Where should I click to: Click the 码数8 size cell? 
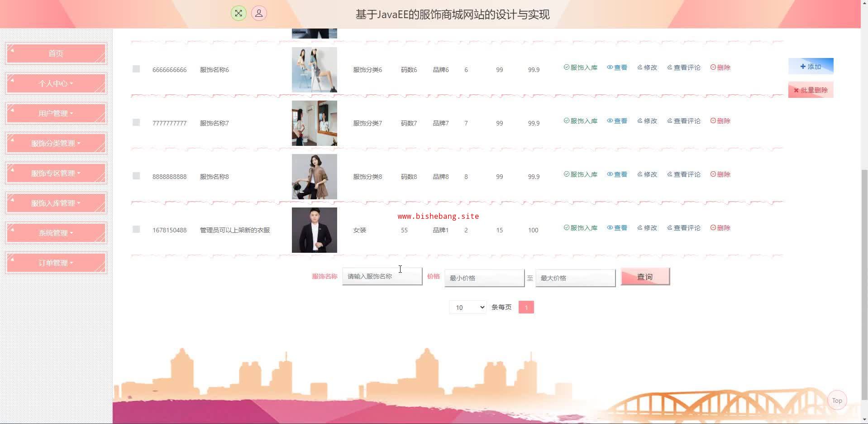pyautogui.click(x=409, y=177)
